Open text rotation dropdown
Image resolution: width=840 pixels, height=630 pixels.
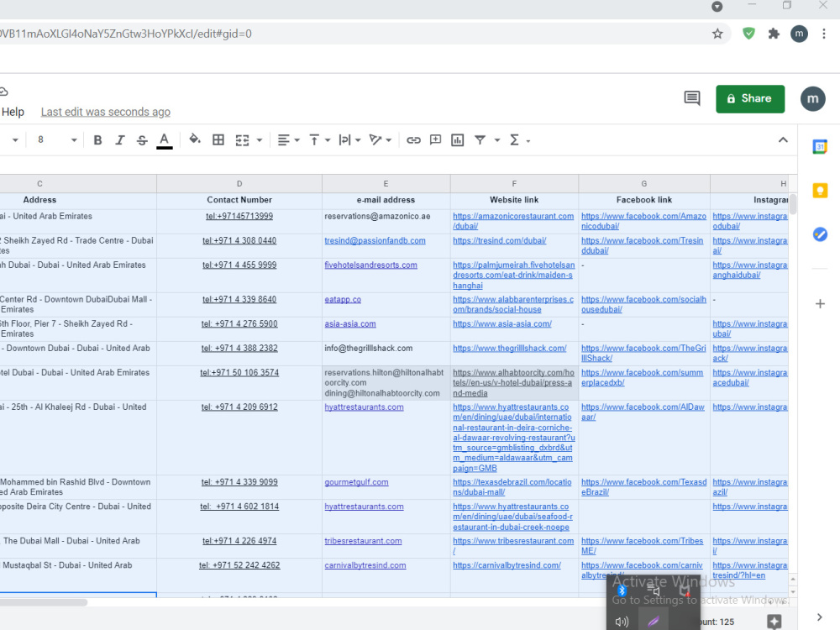381,140
